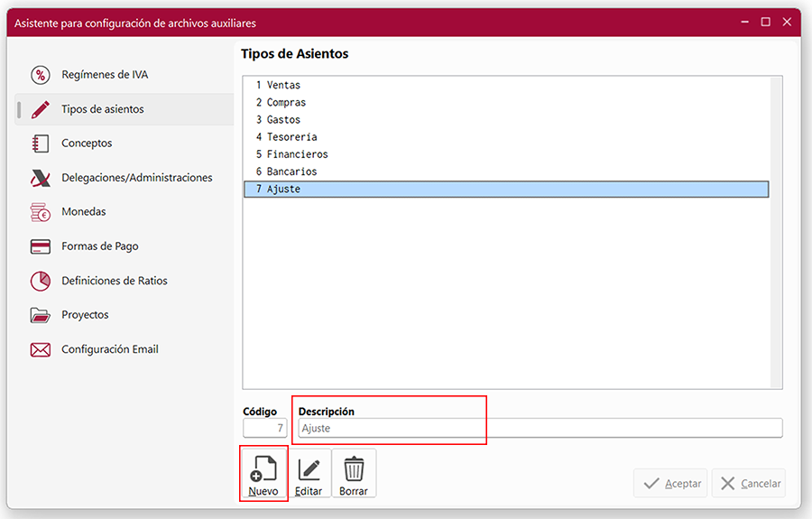Select row 4 Tesorería
Image resolution: width=812 pixels, height=519 pixels.
[506, 137]
